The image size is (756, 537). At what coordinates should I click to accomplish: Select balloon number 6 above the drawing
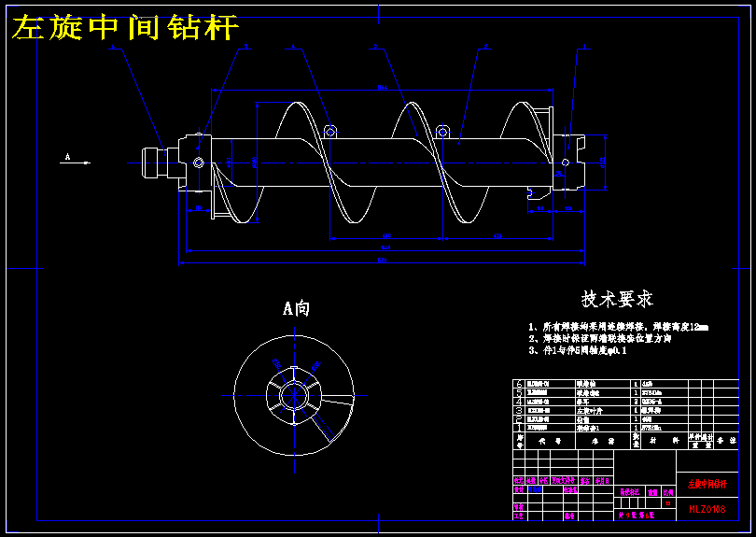(113, 47)
